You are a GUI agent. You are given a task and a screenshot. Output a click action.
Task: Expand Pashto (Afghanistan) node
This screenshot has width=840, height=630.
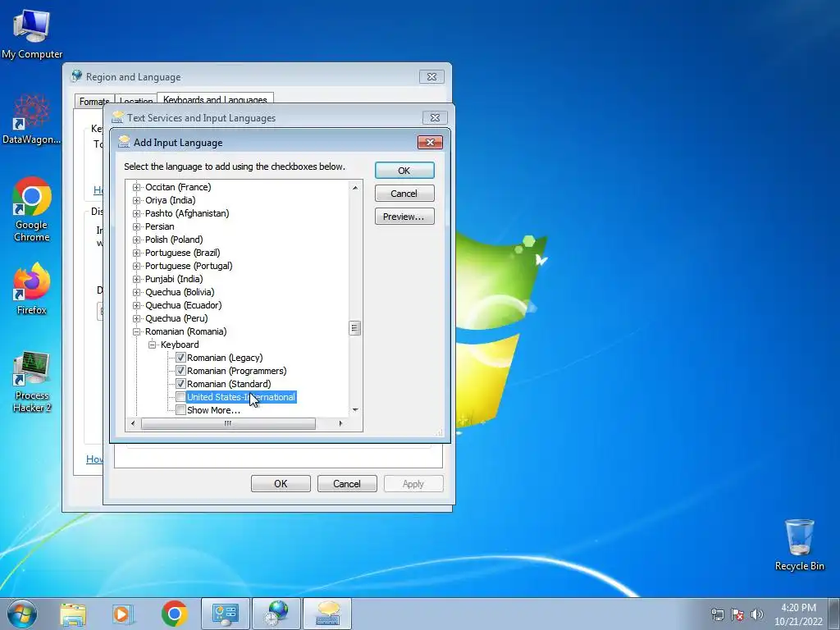click(x=137, y=213)
